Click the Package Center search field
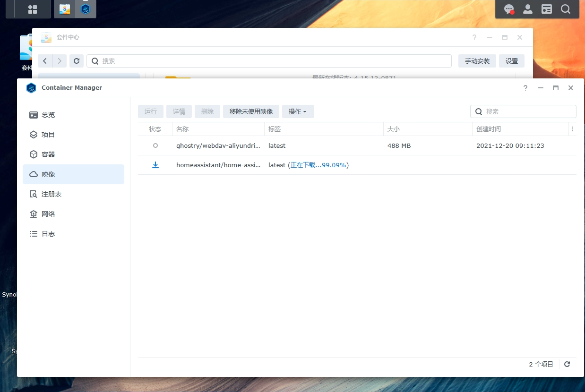 click(x=269, y=61)
